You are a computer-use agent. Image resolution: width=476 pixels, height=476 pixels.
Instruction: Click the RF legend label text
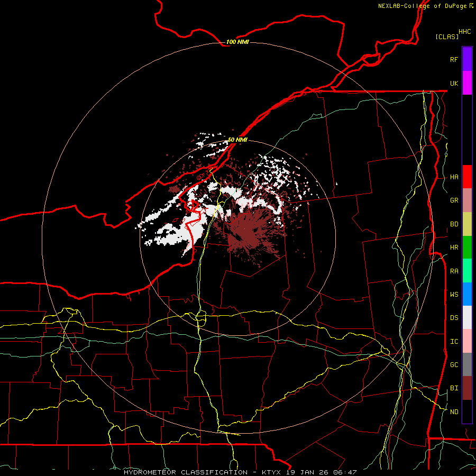click(454, 59)
